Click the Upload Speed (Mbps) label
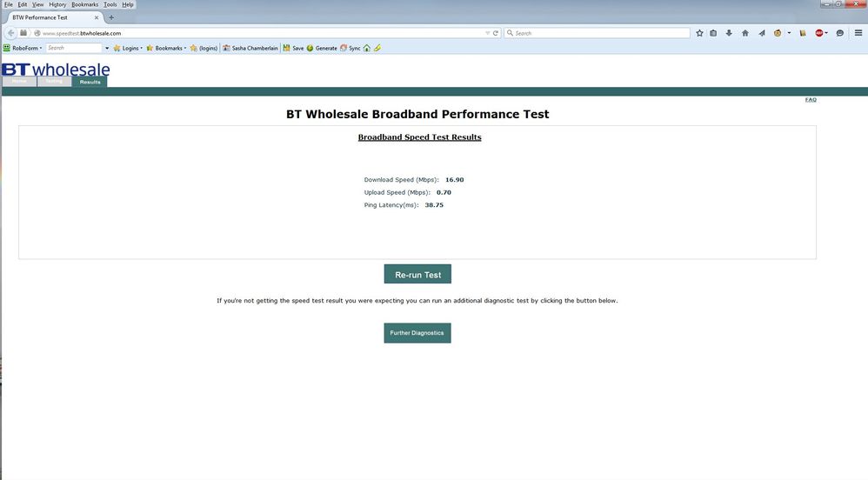This screenshot has height=480, width=868. [397, 193]
